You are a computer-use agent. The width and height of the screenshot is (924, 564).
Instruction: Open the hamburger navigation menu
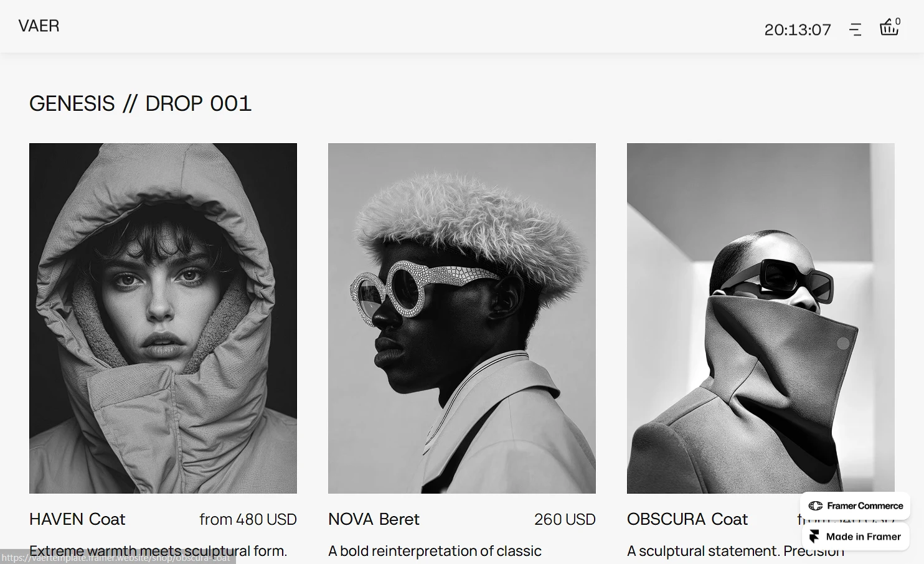[856, 29]
